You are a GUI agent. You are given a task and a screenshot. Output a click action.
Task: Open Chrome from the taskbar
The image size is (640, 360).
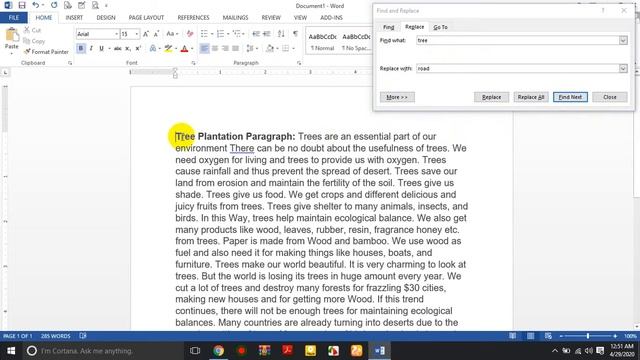pos(218,351)
